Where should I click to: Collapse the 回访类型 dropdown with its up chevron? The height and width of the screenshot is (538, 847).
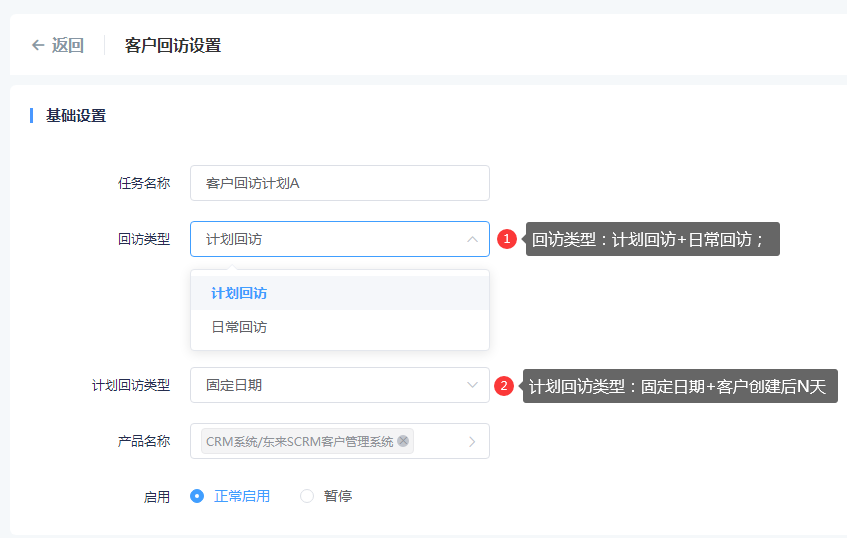pos(472,239)
